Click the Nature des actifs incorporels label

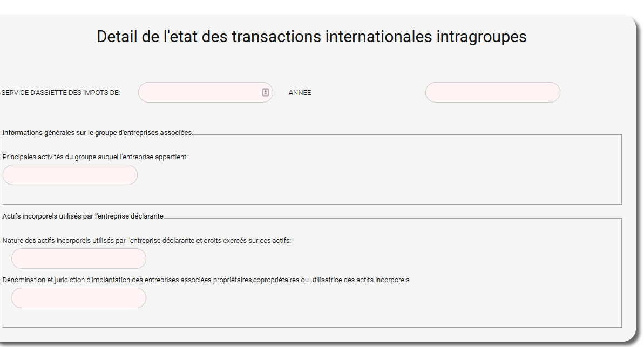147,241
